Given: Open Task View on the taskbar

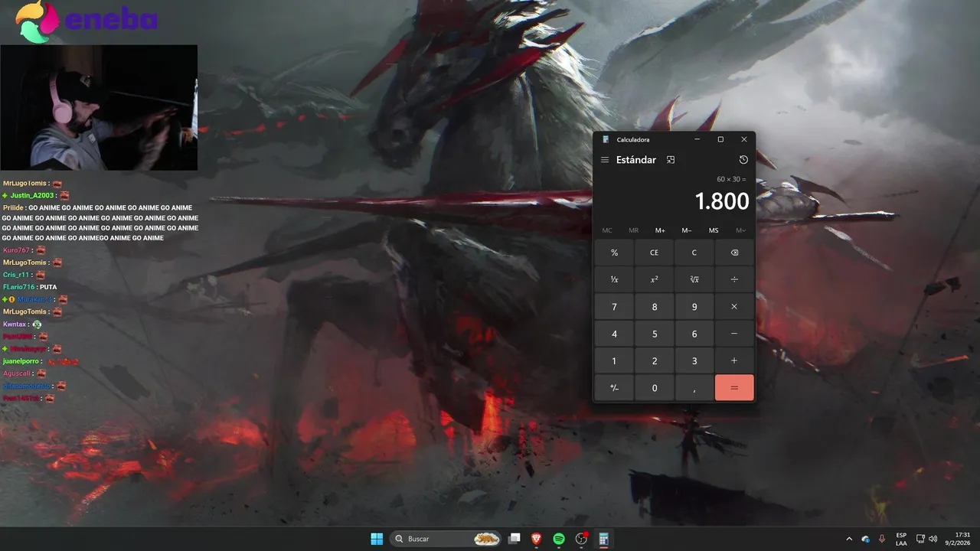Looking at the screenshot, I should pos(515,539).
